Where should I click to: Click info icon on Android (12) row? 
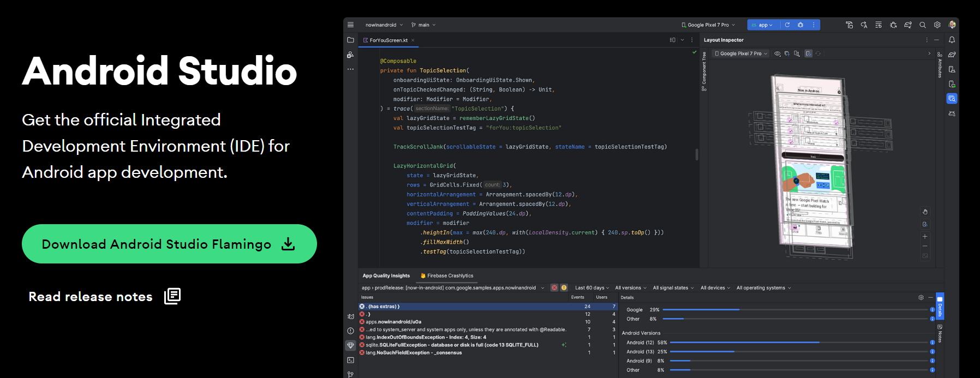933,343
